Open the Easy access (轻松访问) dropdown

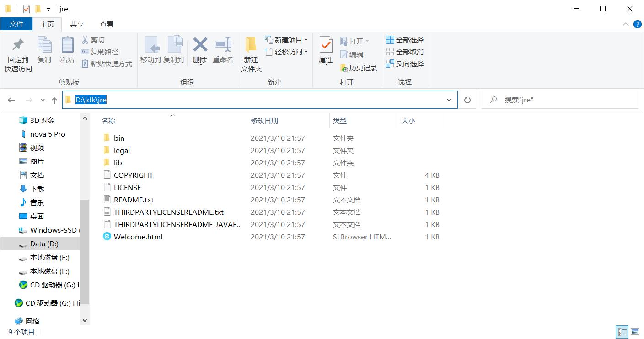(x=286, y=52)
